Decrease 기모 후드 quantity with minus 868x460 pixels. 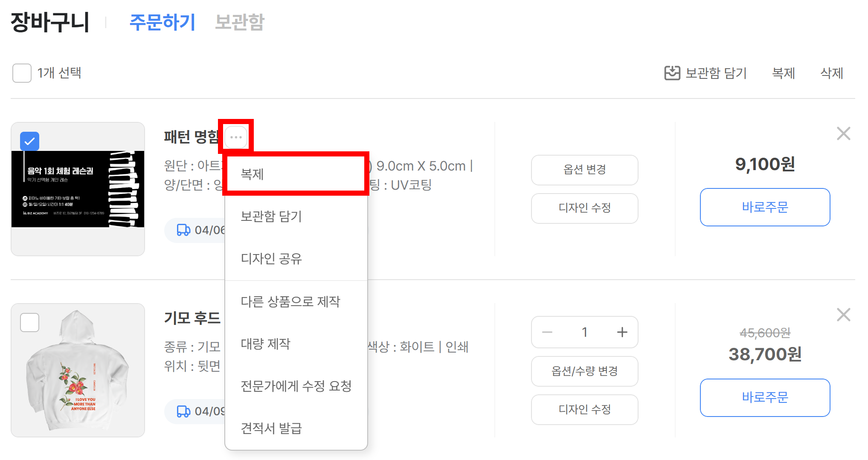547,332
